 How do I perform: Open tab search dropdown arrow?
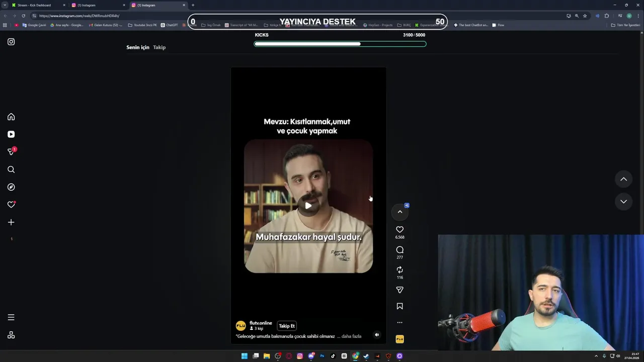[5, 5]
